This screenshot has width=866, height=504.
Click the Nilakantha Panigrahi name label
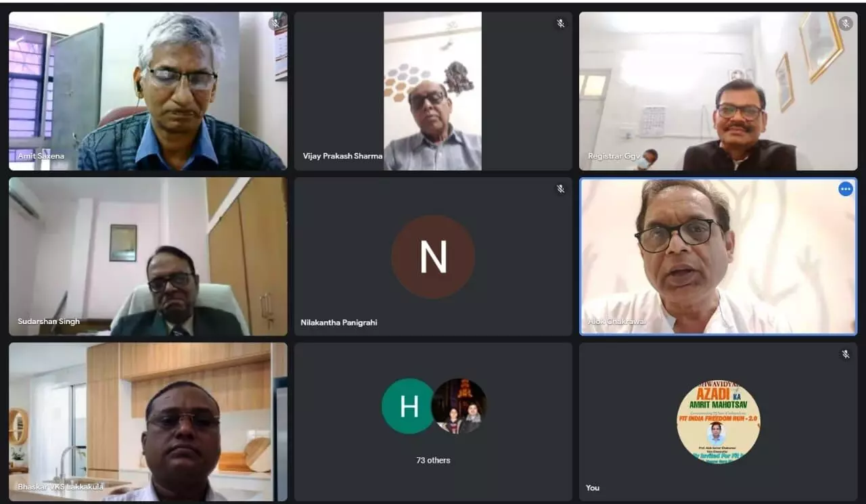click(x=339, y=323)
